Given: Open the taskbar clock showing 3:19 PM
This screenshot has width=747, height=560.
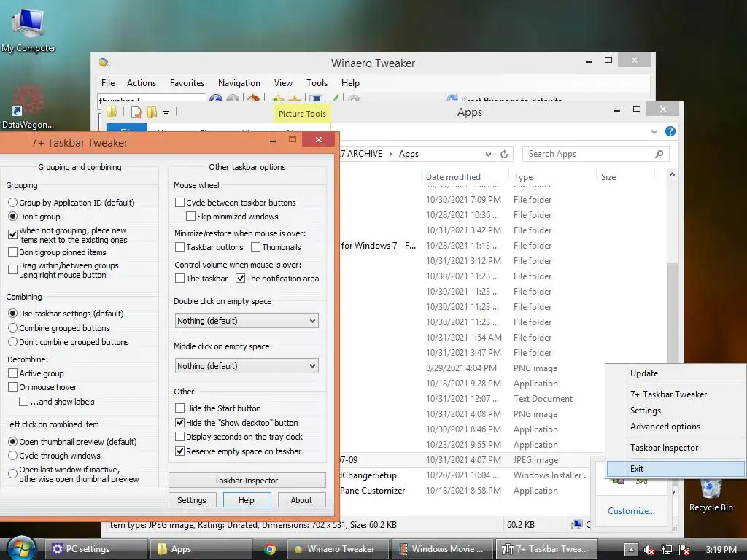Looking at the screenshot, I should tap(721, 550).
